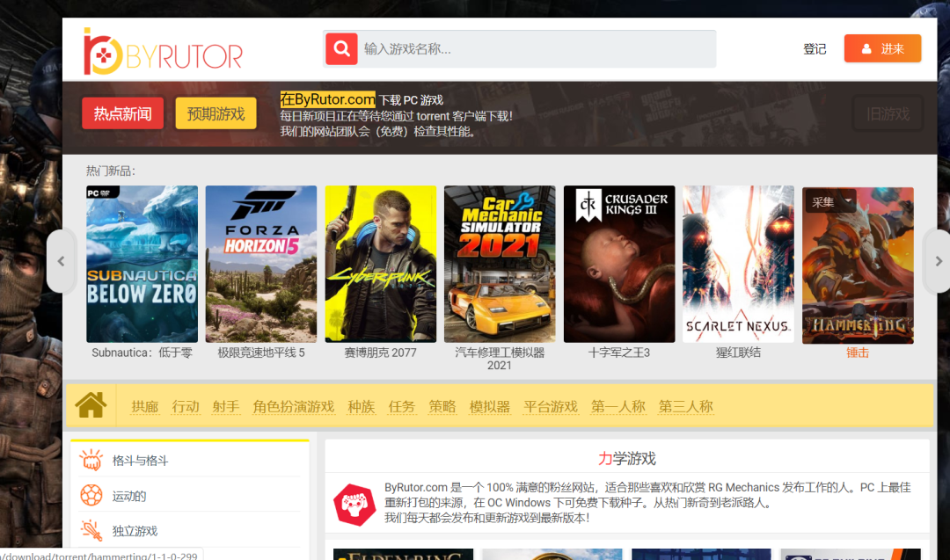This screenshot has width=950, height=560.
Task: Select 种族 racing category
Action: 362,406
